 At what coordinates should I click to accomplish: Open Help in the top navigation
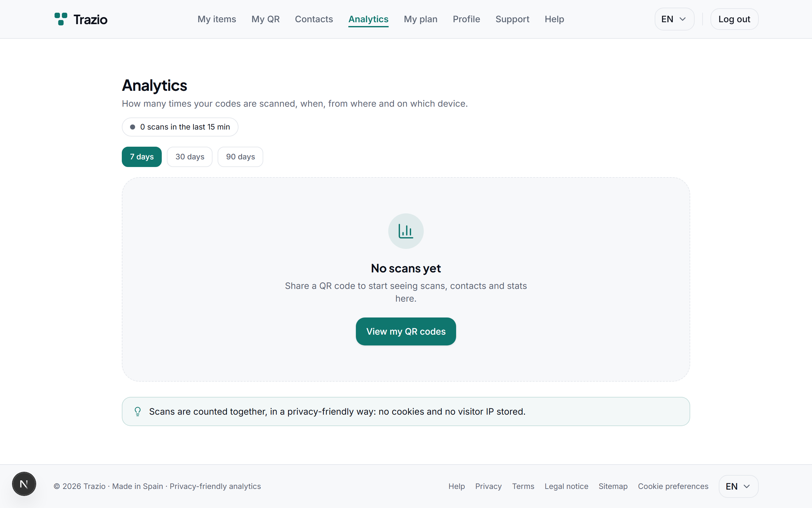[x=554, y=19]
